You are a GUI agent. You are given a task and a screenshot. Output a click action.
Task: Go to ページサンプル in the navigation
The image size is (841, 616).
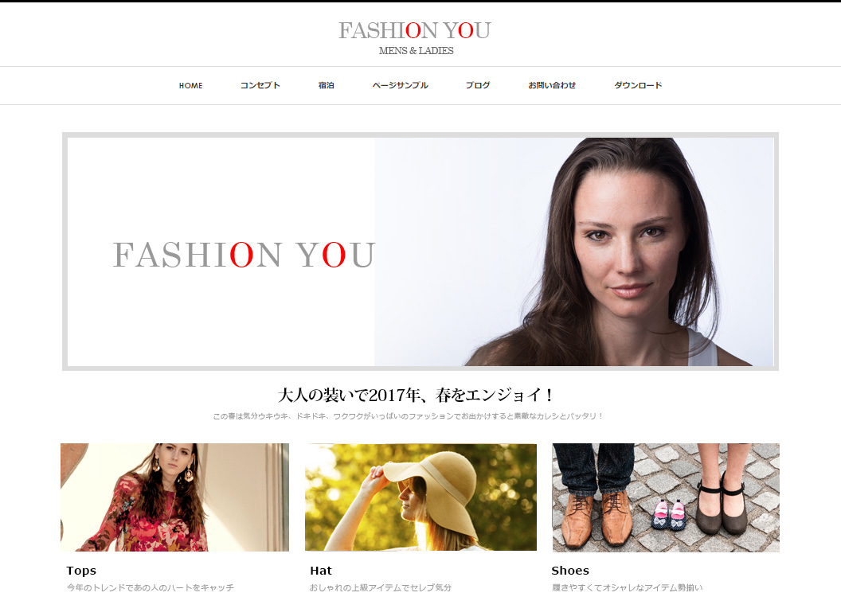point(400,85)
